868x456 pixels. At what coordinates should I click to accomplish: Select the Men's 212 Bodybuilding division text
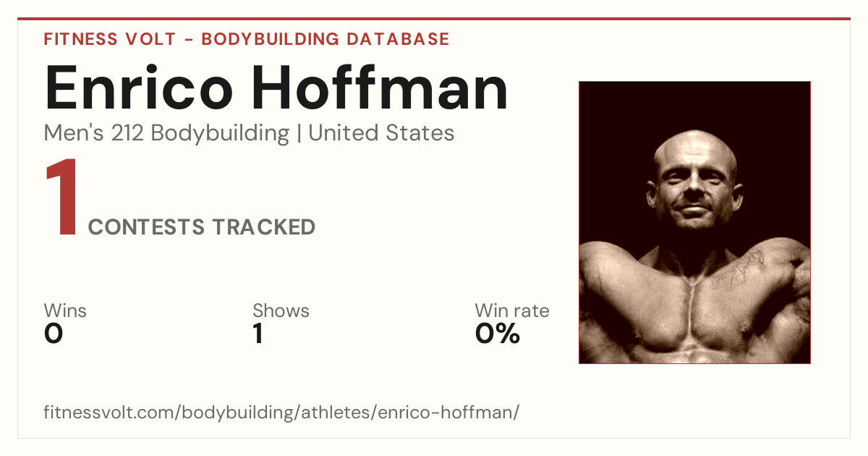coord(166,133)
